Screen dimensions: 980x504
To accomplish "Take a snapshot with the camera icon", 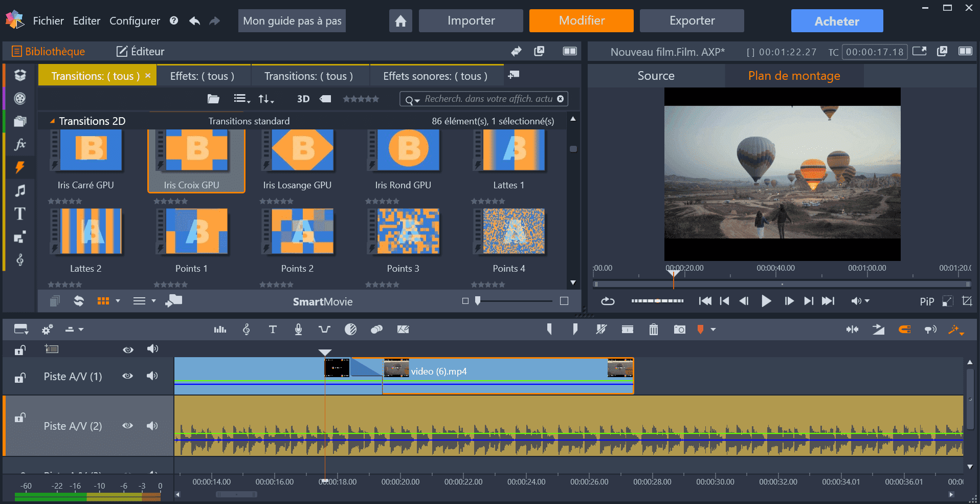I will (x=679, y=329).
